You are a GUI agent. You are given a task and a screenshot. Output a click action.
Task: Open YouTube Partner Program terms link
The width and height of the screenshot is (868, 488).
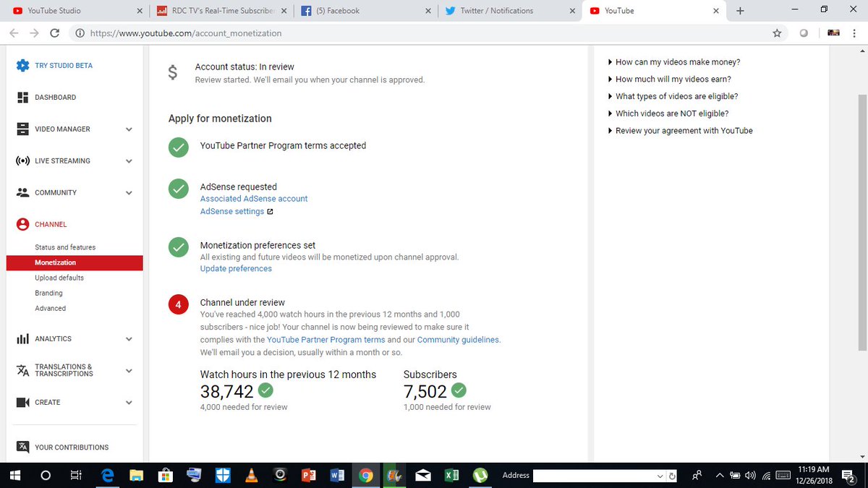coord(325,339)
